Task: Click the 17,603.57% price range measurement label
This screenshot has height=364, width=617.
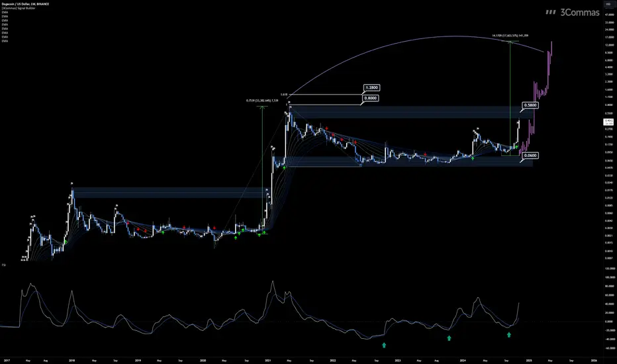Action: tap(510, 36)
